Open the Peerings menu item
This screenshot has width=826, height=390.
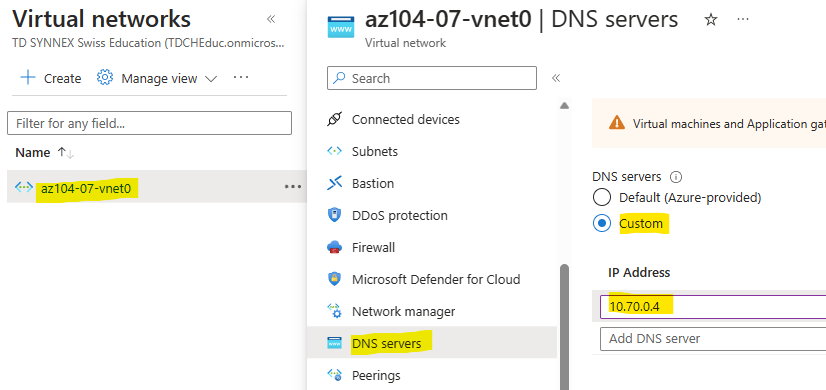(x=376, y=376)
